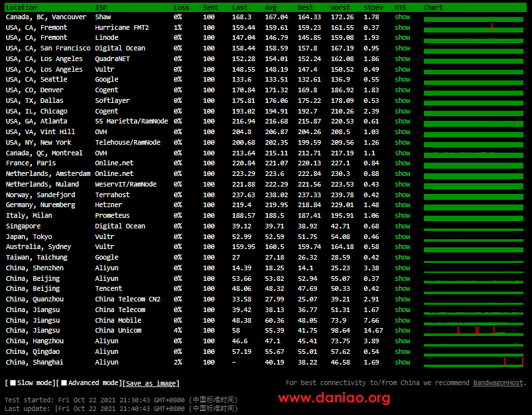Show MTR for Jiangsu China Unicom

[x=403, y=330]
